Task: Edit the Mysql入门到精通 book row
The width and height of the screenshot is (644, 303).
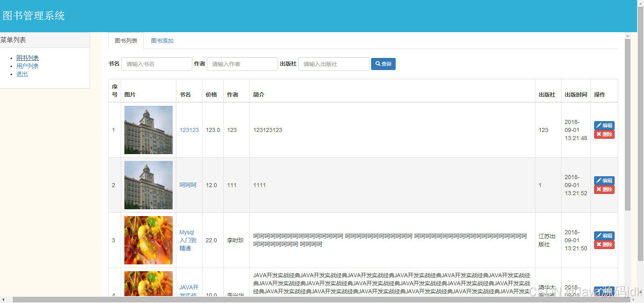Action: pyautogui.click(x=604, y=236)
